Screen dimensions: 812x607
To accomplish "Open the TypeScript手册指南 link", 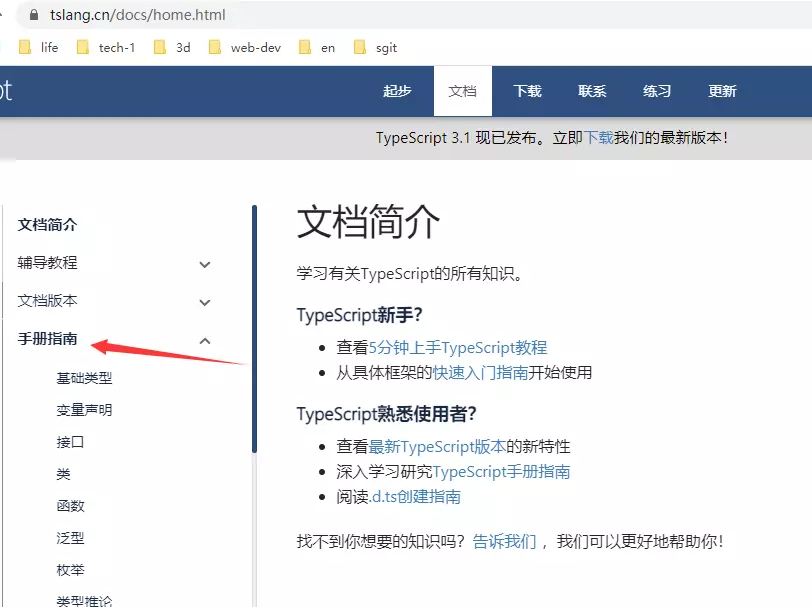I will (501, 472).
